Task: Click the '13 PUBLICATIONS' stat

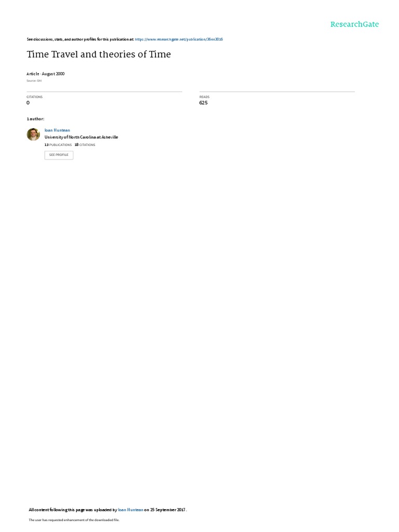Action: tap(58, 145)
